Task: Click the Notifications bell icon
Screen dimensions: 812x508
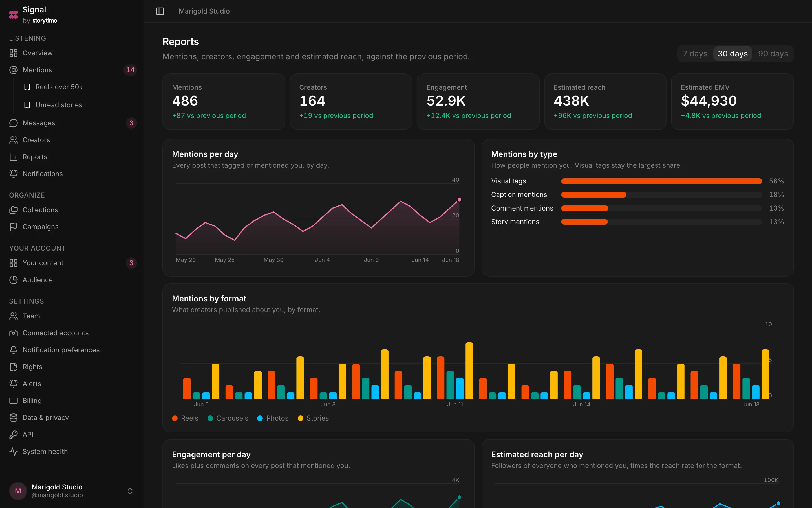Action: 14,174
